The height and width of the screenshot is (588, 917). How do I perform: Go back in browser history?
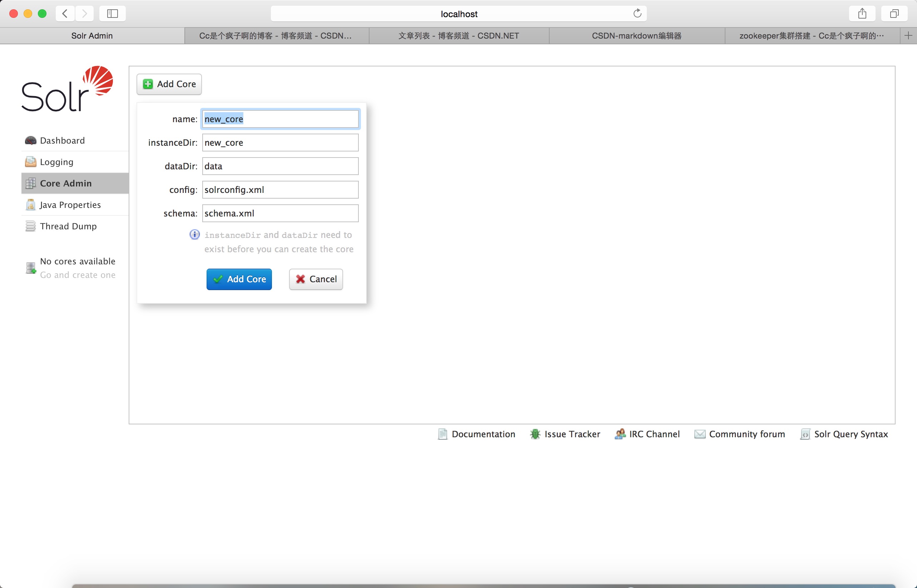(65, 14)
